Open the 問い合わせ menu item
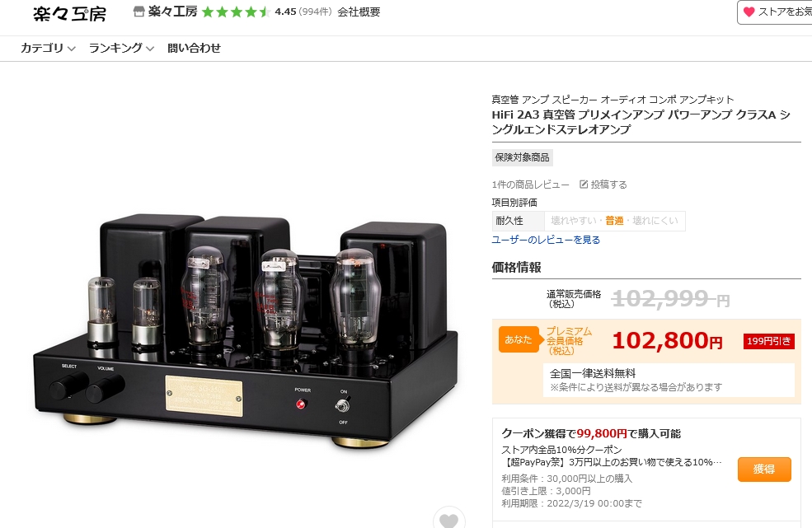 coord(195,48)
